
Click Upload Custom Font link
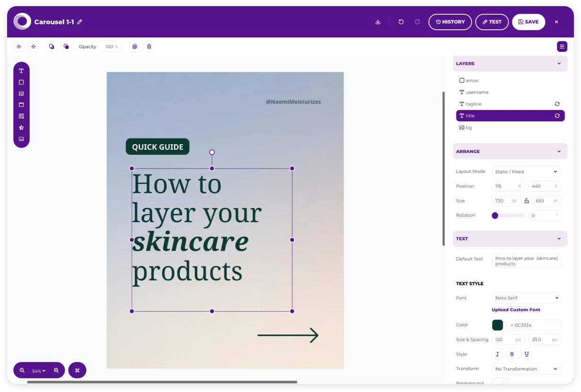click(x=516, y=309)
